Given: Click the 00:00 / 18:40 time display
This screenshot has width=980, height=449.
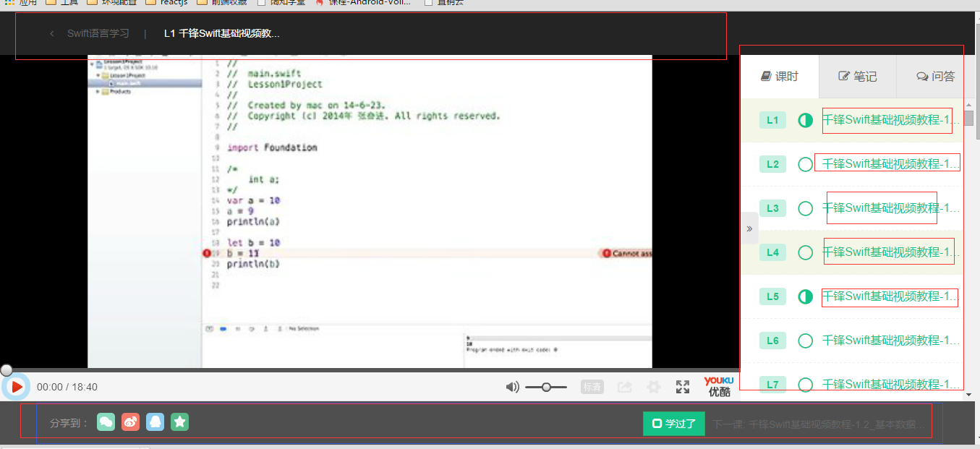Looking at the screenshot, I should coord(67,387).
